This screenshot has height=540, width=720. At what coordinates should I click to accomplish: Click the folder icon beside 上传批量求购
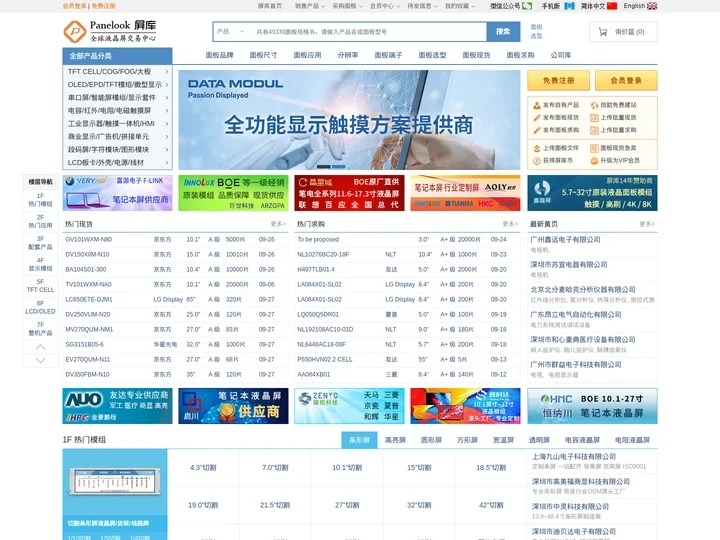tap(594, 130)
